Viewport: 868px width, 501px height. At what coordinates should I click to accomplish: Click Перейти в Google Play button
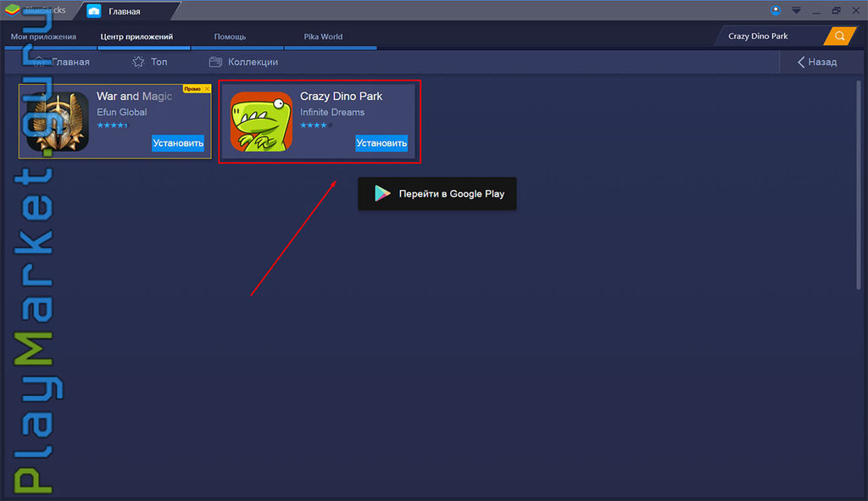pyautogui.click(x=437, y=193)
